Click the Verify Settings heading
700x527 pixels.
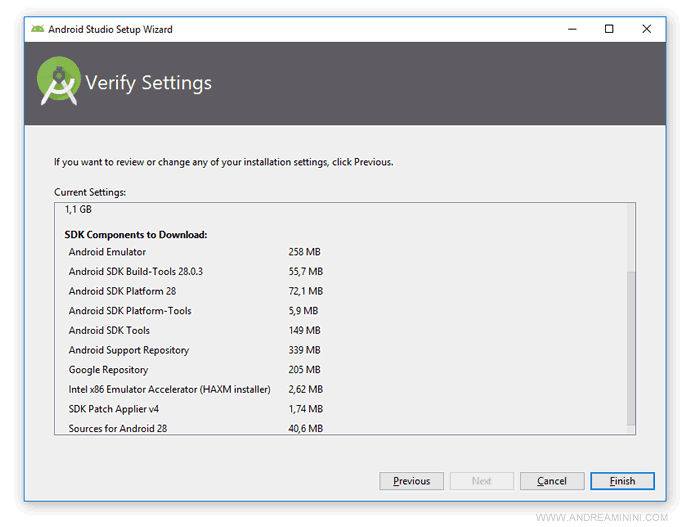[x=149, y=83]
